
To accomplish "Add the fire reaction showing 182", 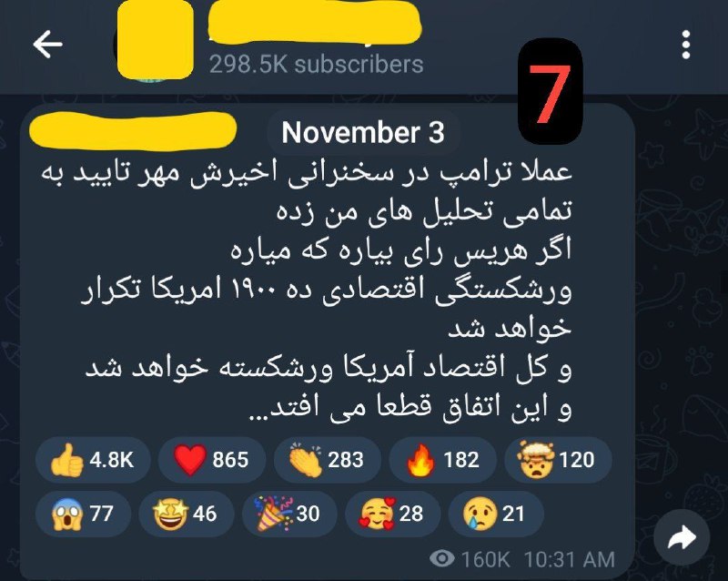I will [442, 460].
